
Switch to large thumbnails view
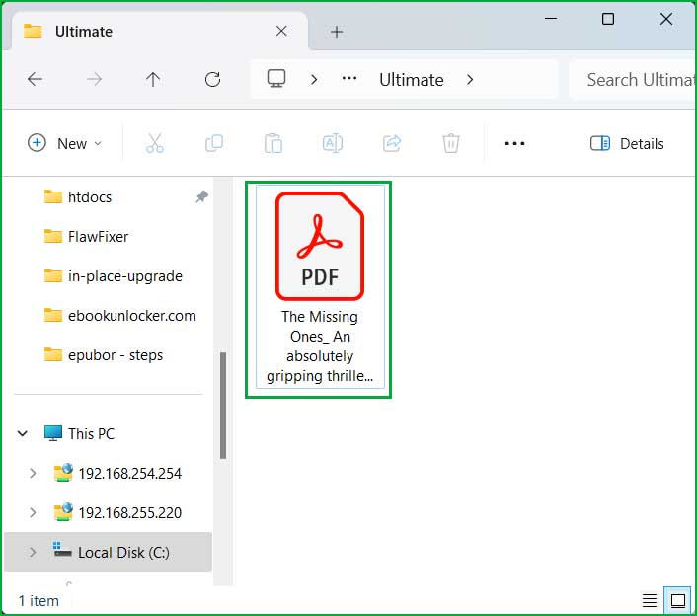[x=678, y=600]
